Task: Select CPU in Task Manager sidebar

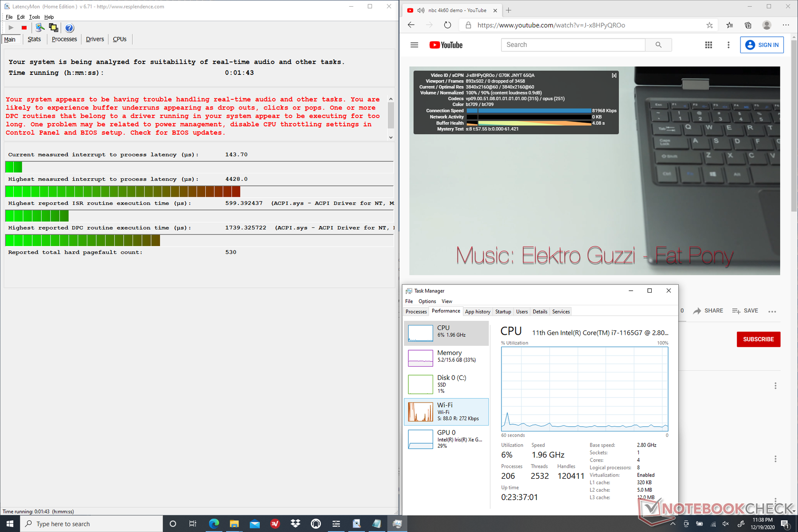Action: click(446, 333)
